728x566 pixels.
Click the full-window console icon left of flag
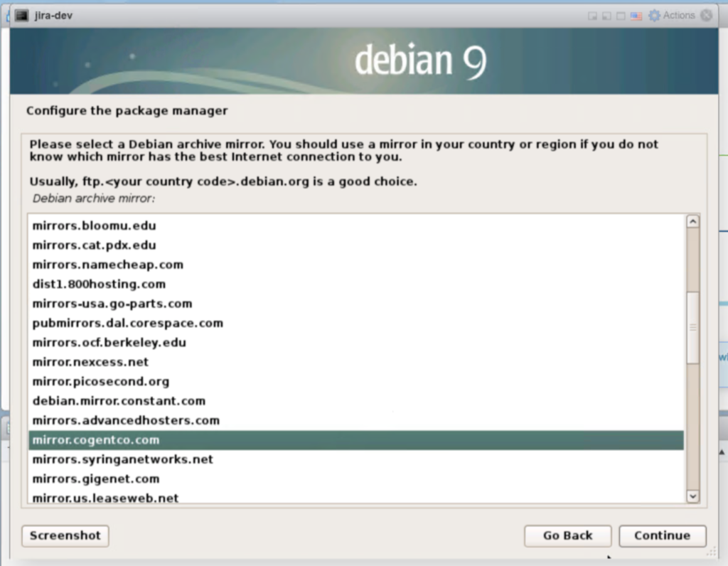coord(621,16)
